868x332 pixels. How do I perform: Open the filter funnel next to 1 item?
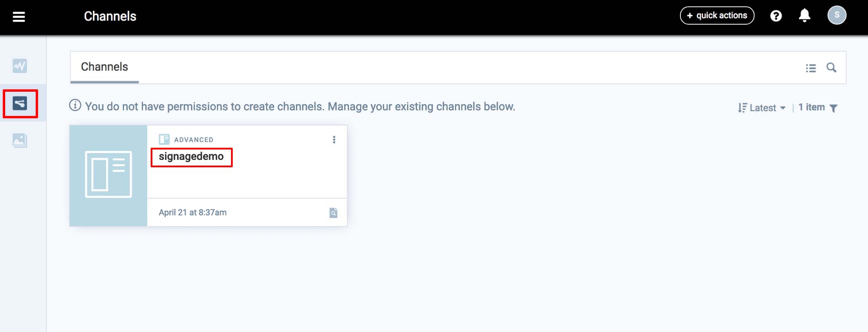pyautogui.click(x=833, y=108)
